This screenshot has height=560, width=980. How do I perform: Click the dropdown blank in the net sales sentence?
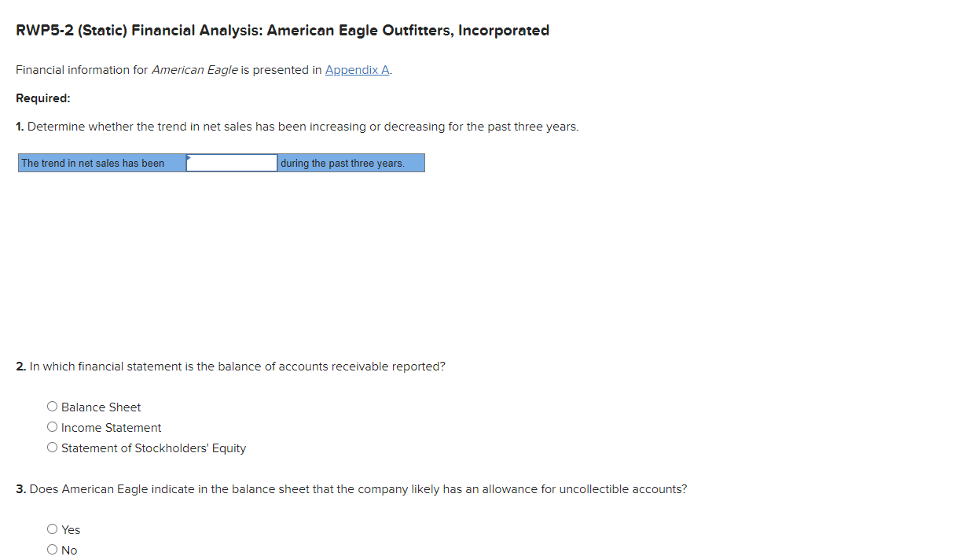coord(231,163)
